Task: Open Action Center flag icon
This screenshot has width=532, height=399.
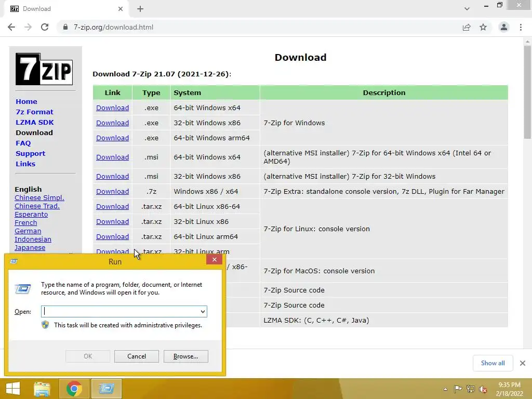Action: 458,389
